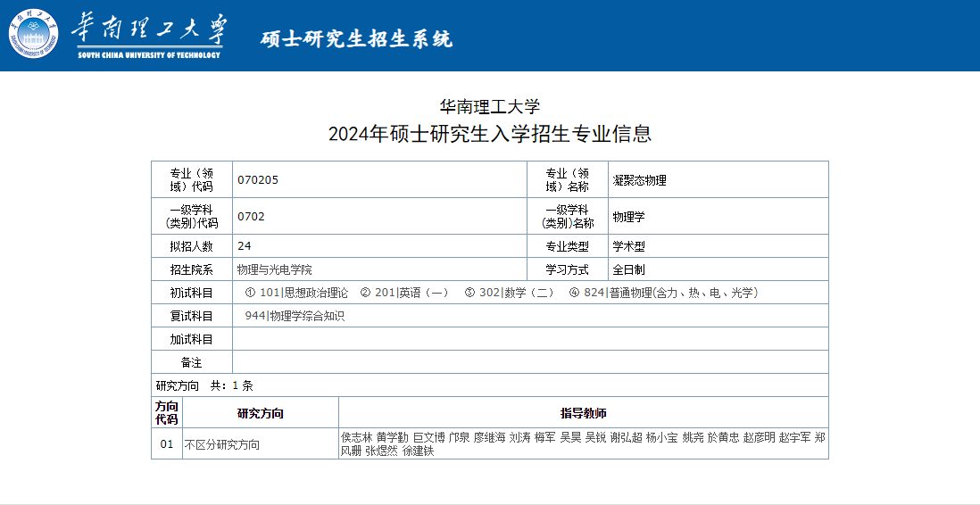
Task: Click the 备注 row label
Action: [191, 362]
